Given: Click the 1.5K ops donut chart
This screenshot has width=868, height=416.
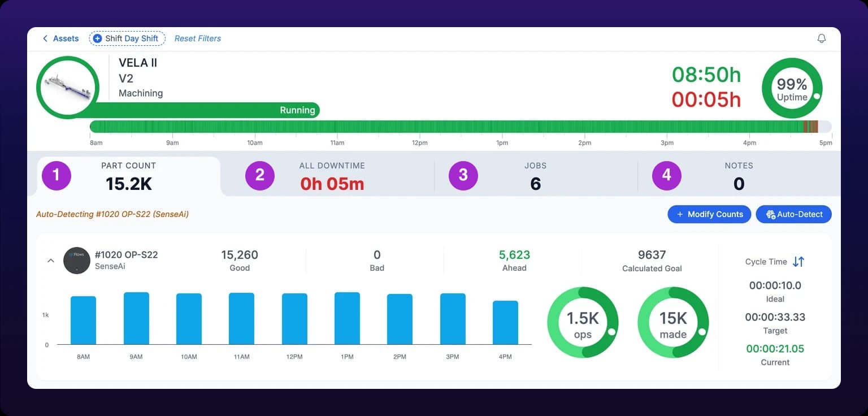Looking at the screenshot, I should [583, 322].
